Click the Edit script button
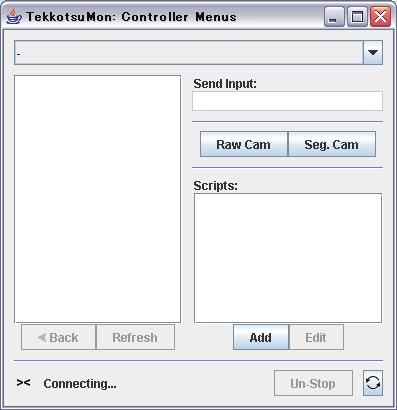This screenshot has width=397, height=410. pyautogui.click(x=316, y=337)
